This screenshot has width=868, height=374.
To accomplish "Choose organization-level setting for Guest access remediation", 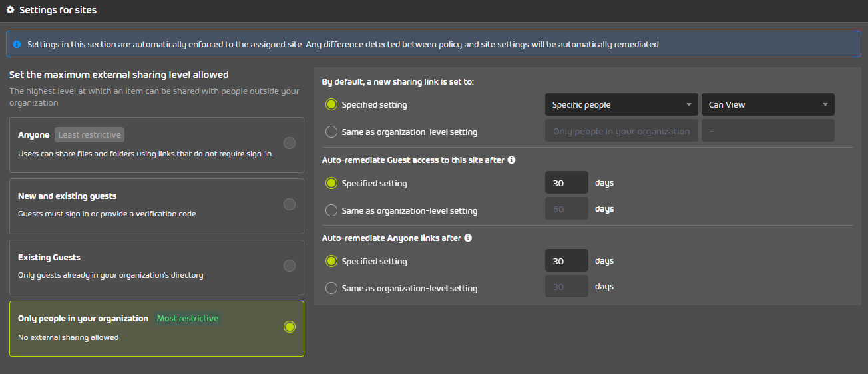I will point(331,210).
